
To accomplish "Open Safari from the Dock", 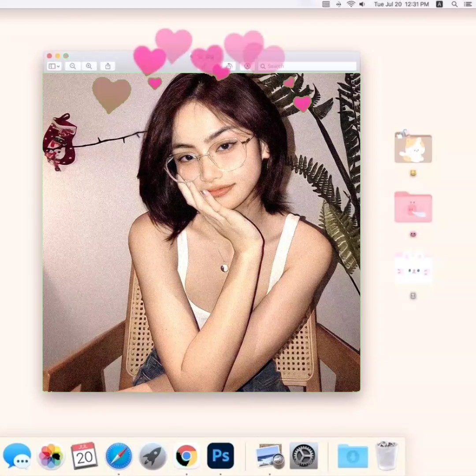I will [119, 456].
